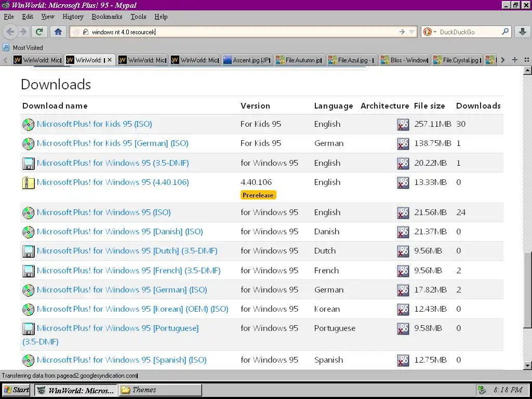The image size is (532, 399).
Task: Click the CD icon for Windows 95 (ISO) row
Action: click(x=29, y=212)
